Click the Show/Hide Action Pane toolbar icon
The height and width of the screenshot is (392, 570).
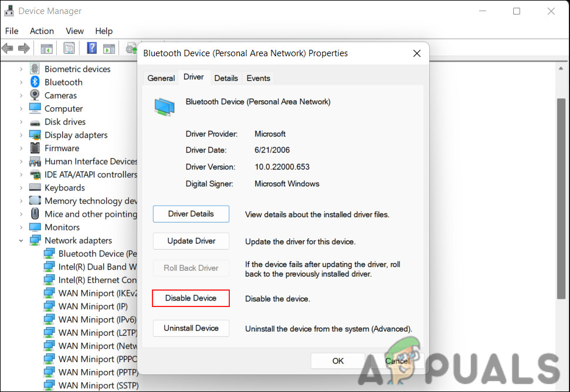pos(109,48)
